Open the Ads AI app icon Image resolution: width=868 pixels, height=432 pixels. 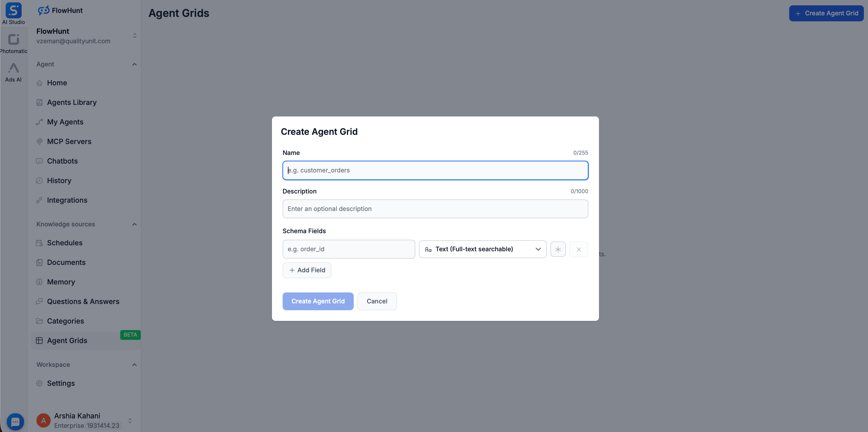coord(13,69)
